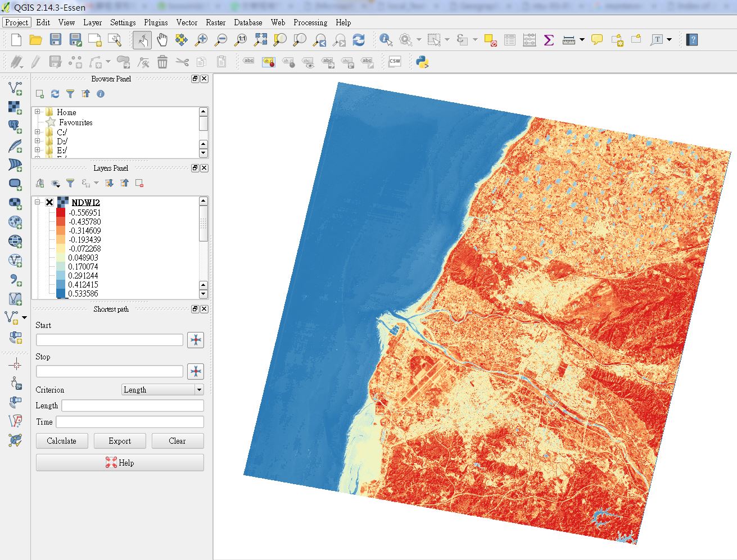Click the Clear button
This screenshot has height=560, width=737.
coord(178,441)
